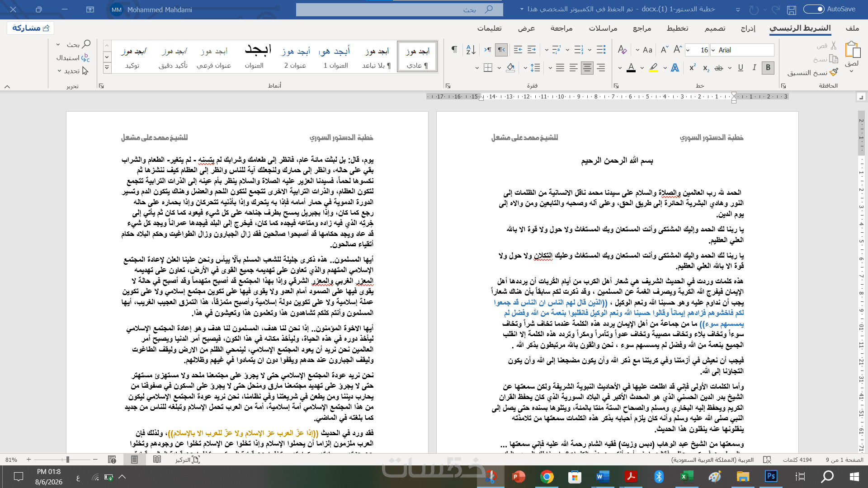Apply the yellow text highlight color
Image resolution: width=868 pixels, height=488 pixels.
[x=653, y=68]
